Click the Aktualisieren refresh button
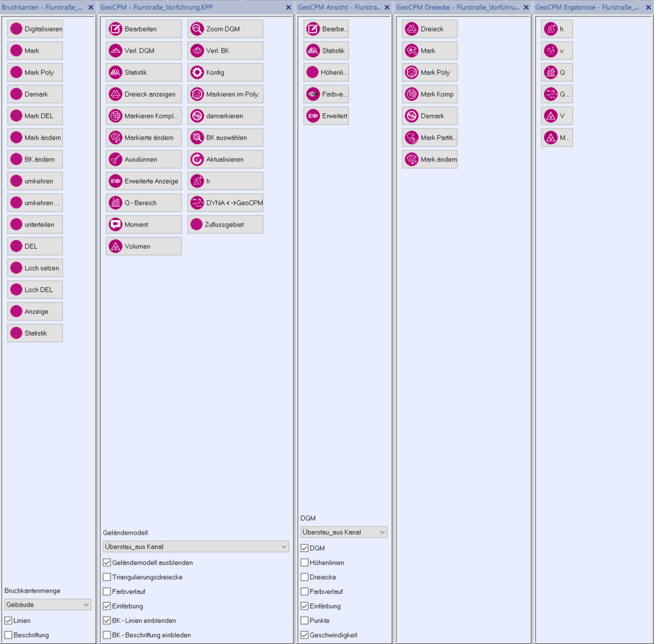Screen dimensions: 654x644 225,159
